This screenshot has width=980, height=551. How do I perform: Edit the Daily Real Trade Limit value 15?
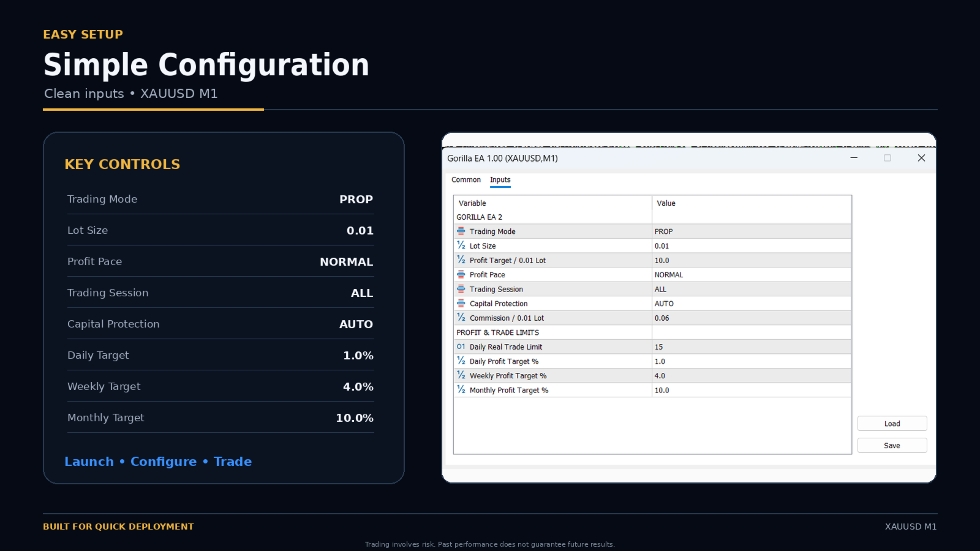[752, 347]
